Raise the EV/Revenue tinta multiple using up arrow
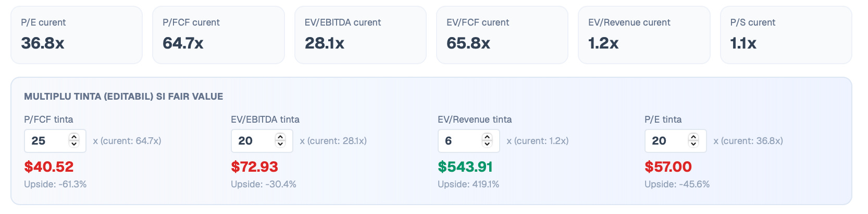The height and width of the screenshot is (214, 868). click(487, 137)
